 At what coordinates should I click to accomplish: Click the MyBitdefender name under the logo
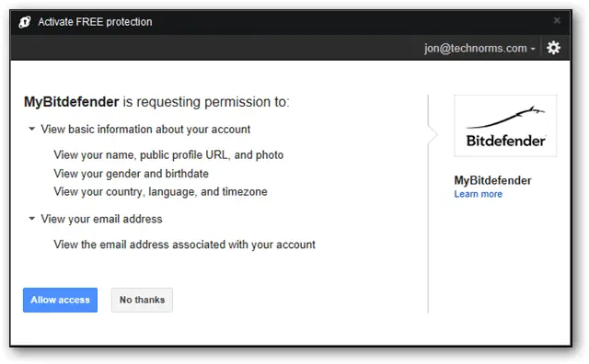click(493, 180)
